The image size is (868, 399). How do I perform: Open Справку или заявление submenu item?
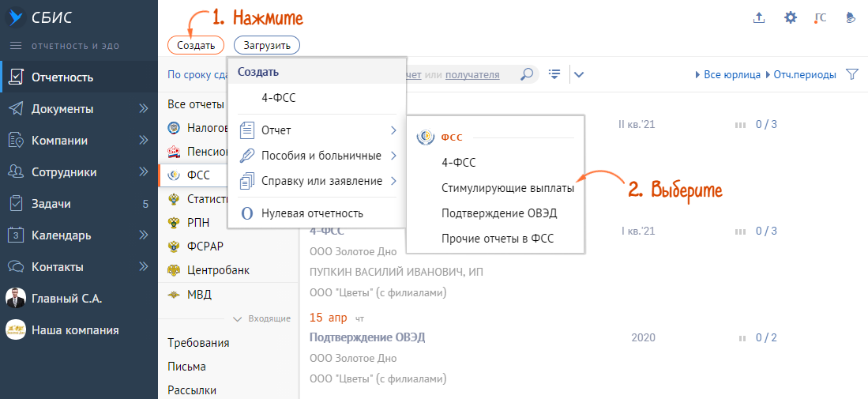[x=318, y=180]
